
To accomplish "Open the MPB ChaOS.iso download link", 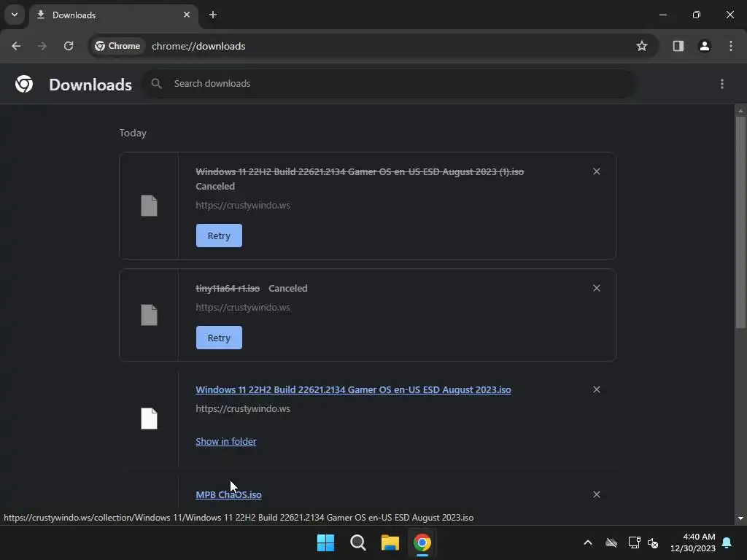I will (x=228, y=495).
